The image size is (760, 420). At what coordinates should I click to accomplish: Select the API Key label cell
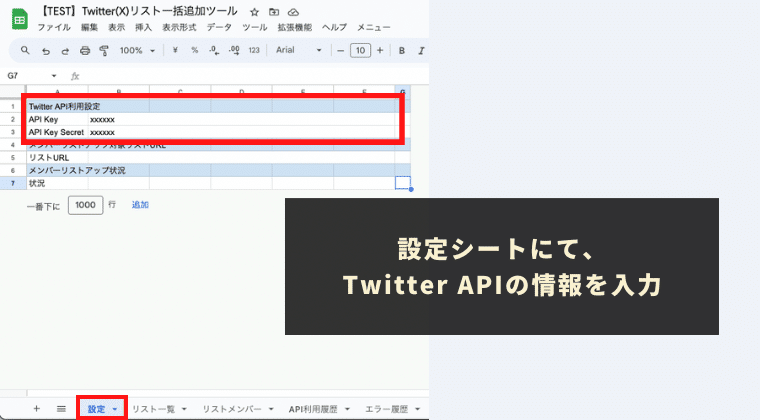[57, 119]
